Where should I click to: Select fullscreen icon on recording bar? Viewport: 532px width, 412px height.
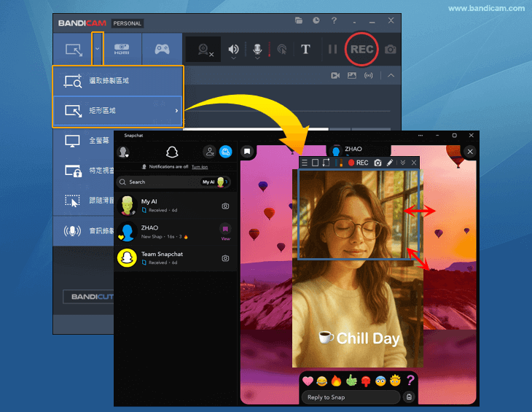pyautogui.click(x=316, y=163)
